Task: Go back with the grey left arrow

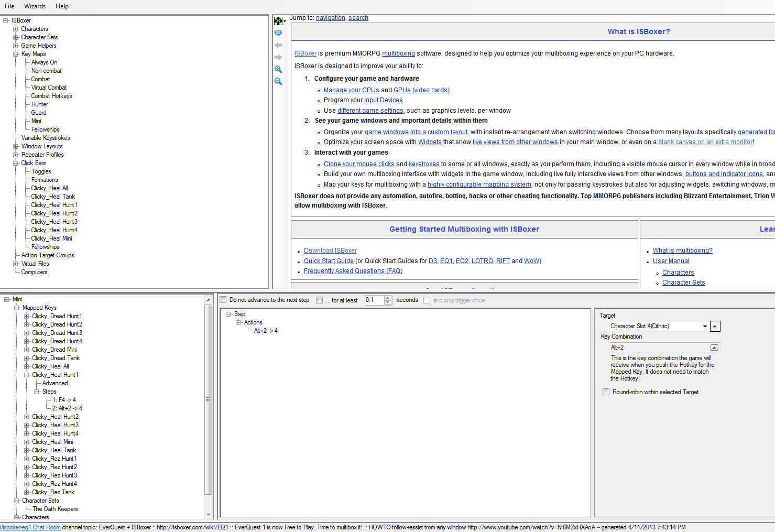Action: coord(278,45)
